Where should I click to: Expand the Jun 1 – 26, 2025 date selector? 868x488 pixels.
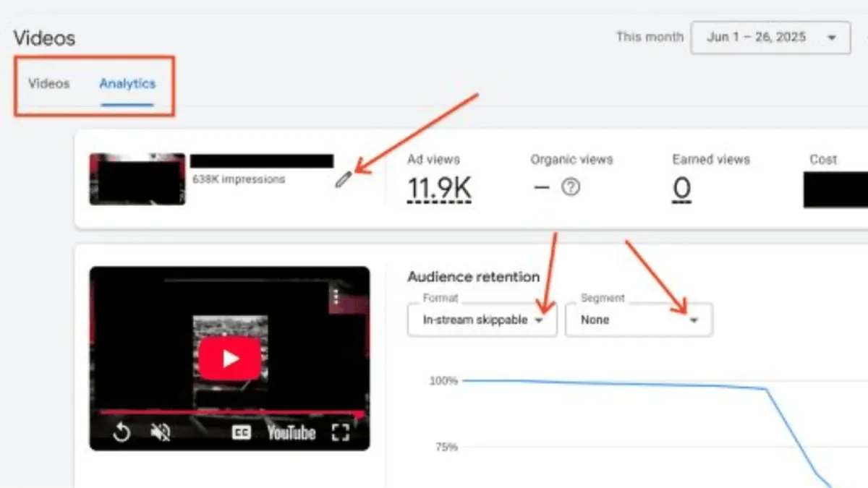tap(770, 37)
